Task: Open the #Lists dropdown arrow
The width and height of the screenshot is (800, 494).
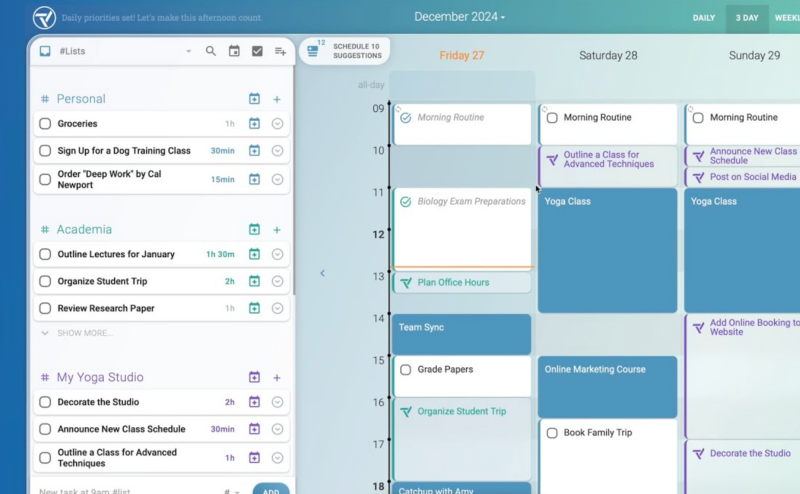Action: point(188,51)
